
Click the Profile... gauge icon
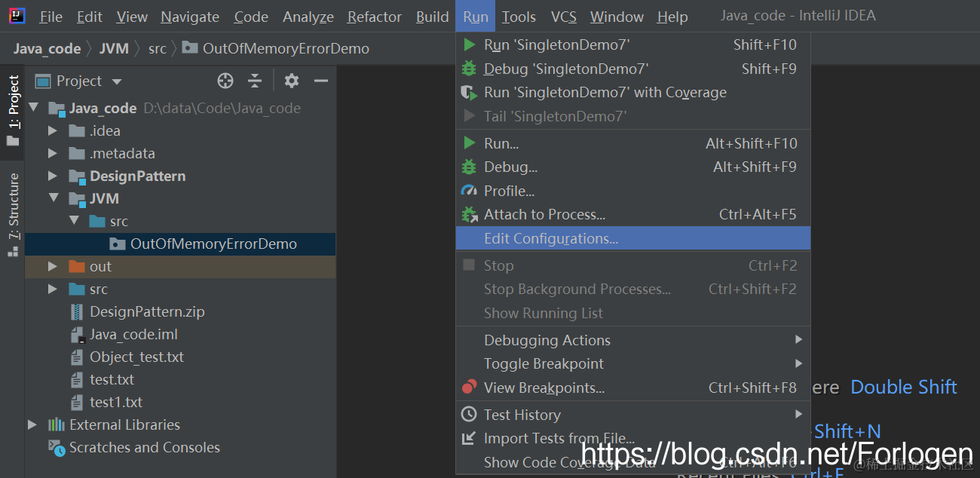(470, 191)
